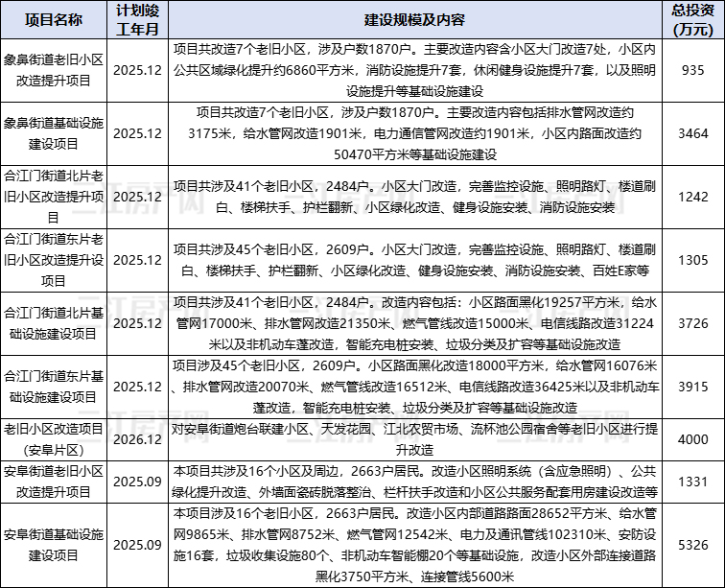Screen dimensions: 725x588
Task: Select the 象鼻街道老旧小区改造提升项目 cell
Action: point(54,70)
